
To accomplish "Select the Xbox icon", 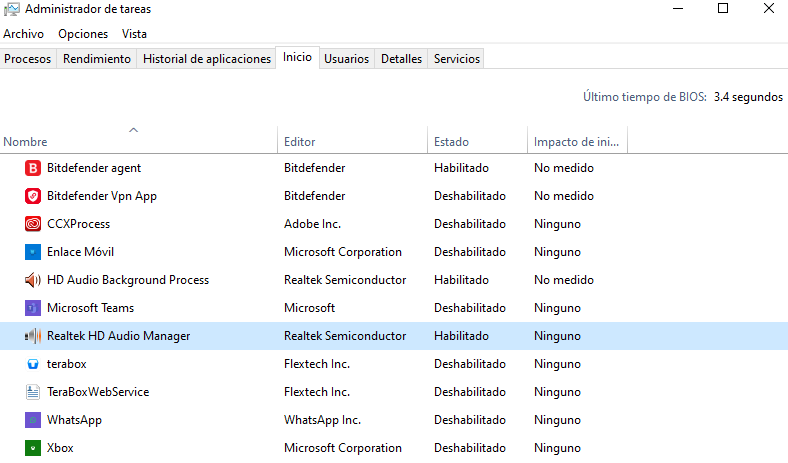I will [32, 448].
